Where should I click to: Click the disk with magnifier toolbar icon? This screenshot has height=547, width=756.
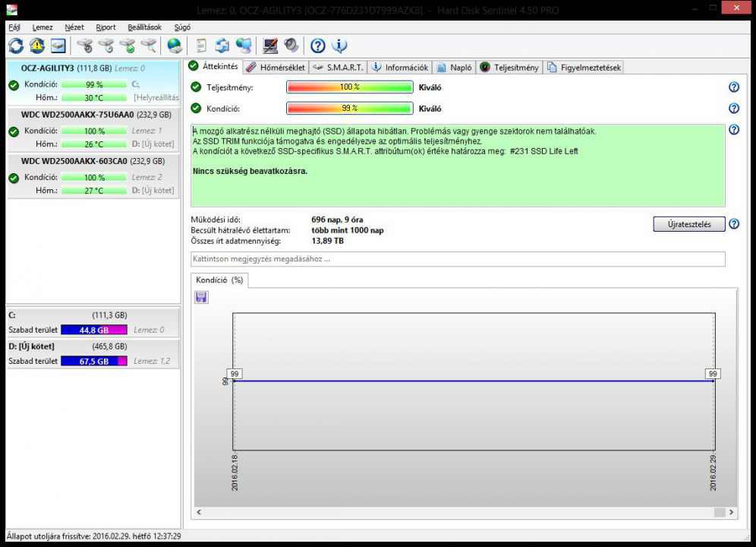pos(149,46)
